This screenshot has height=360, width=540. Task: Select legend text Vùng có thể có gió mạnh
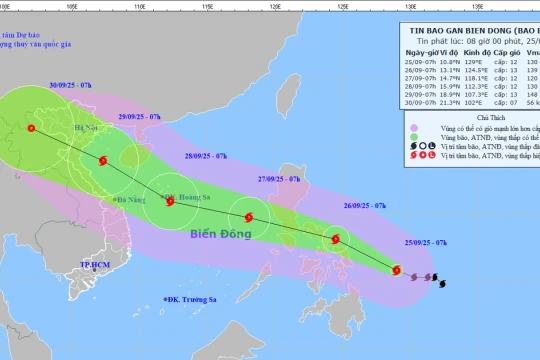(x=490, y=128)
